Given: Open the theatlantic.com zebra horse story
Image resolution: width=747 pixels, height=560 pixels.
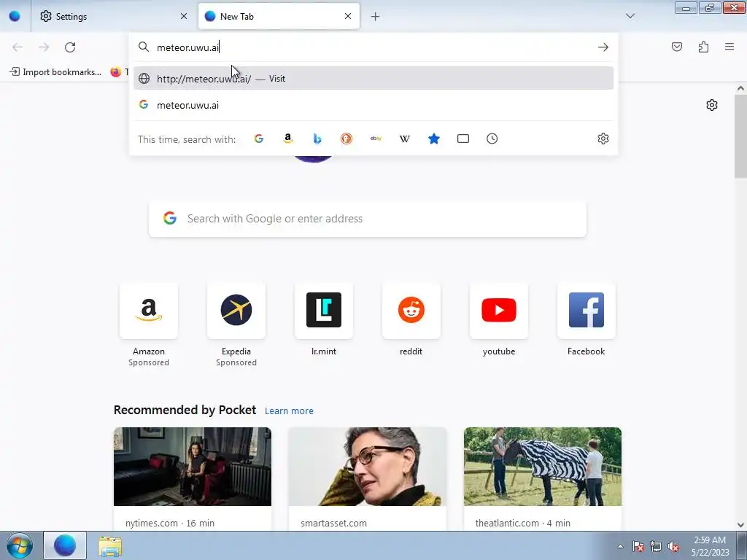Looking at the screenshot, I should click(543, 478).
